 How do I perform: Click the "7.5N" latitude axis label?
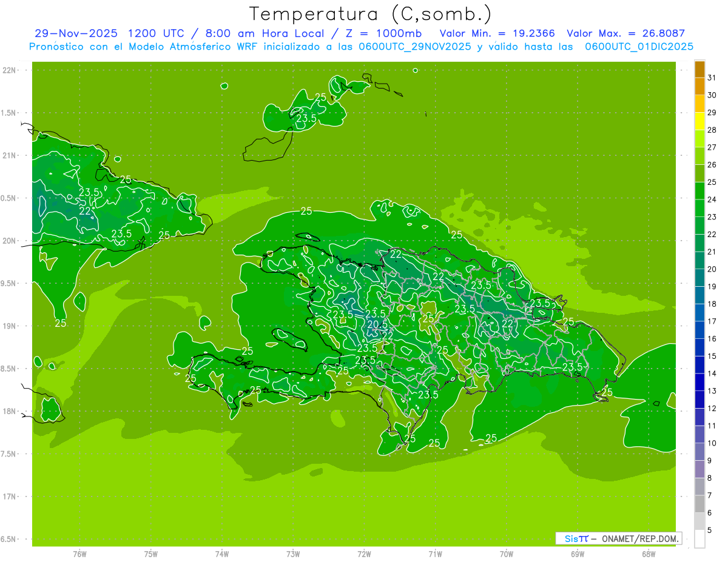pos(8,453)
